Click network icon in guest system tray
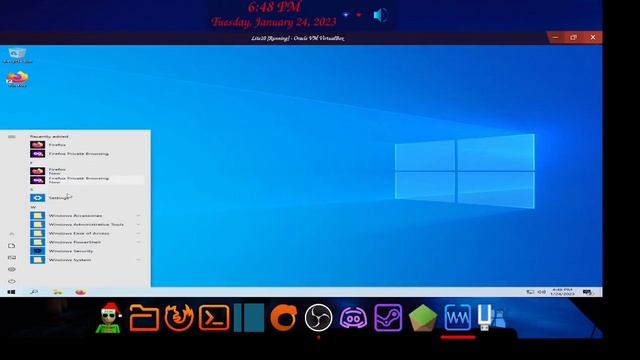This screenshot has width=640, height=360. tap(530, 292)
